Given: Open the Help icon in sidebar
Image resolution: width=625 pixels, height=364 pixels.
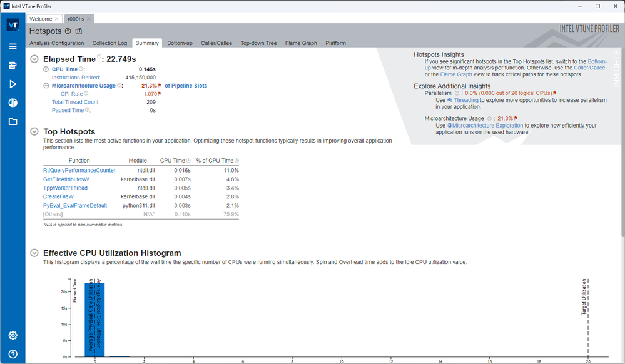Looking at the screenshot, I should click(13, 354).
